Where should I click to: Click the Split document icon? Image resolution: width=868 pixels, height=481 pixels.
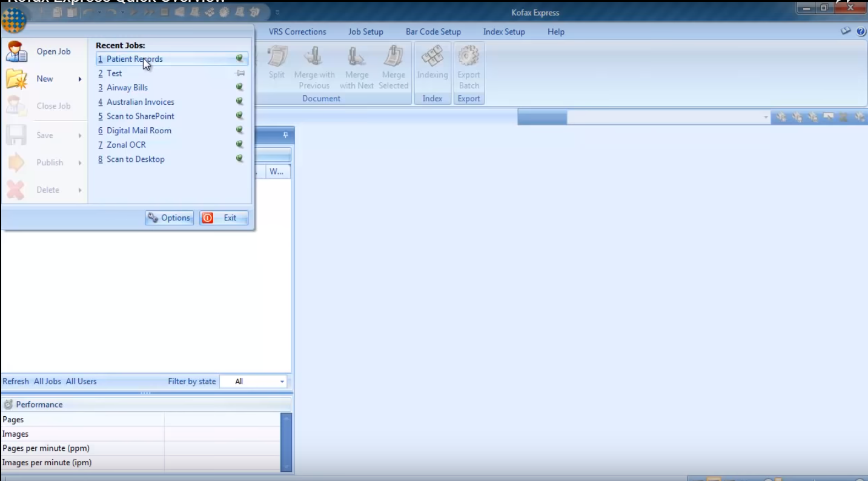pos(277,58)
